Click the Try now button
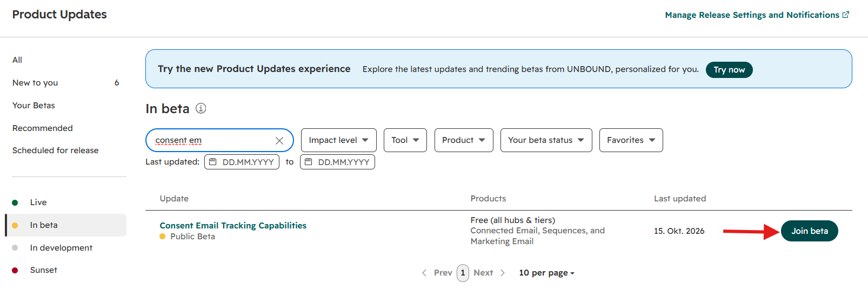This screenshot has width=868, height=288. [729, 70]
